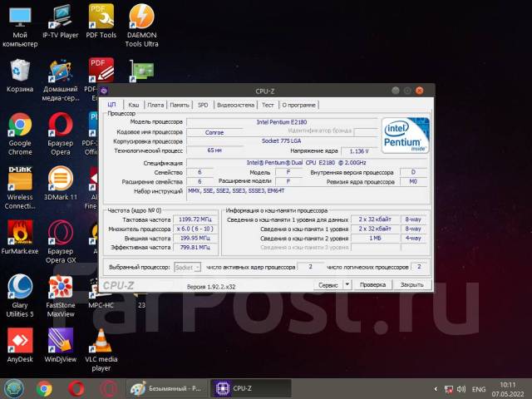Click Google Chrome in the taskbar

pyautogui.click(x=44, y=388)
